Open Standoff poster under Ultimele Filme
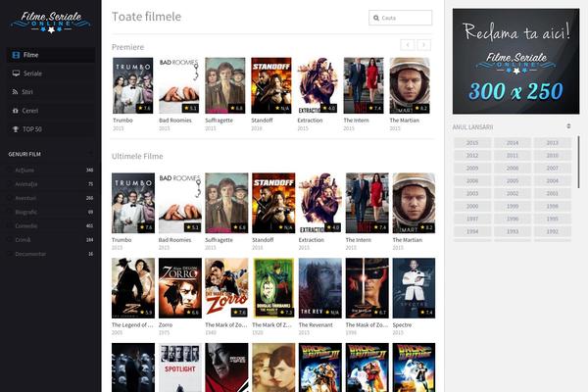Image resolution: width=588 pixels, height=392 pixels. click(273, 203)
